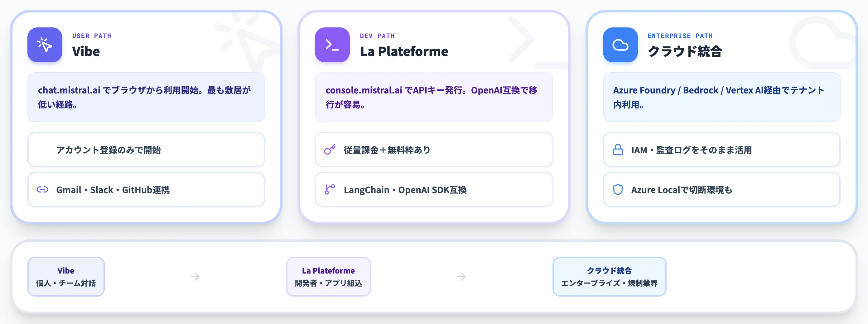Click the IAM・監査ログをそのまま活用 row text
Image resolution: width=868 pixels, height=324 pixels.
692,150
